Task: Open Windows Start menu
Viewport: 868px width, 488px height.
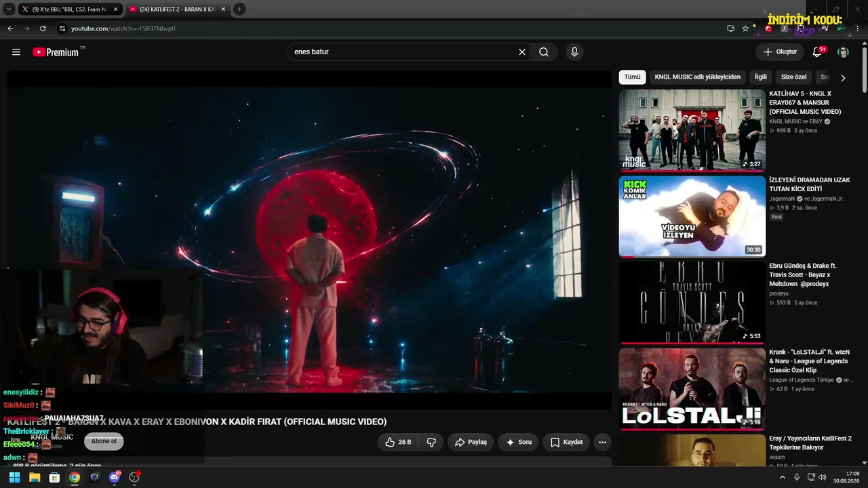Action: click(x=14, y=477)
